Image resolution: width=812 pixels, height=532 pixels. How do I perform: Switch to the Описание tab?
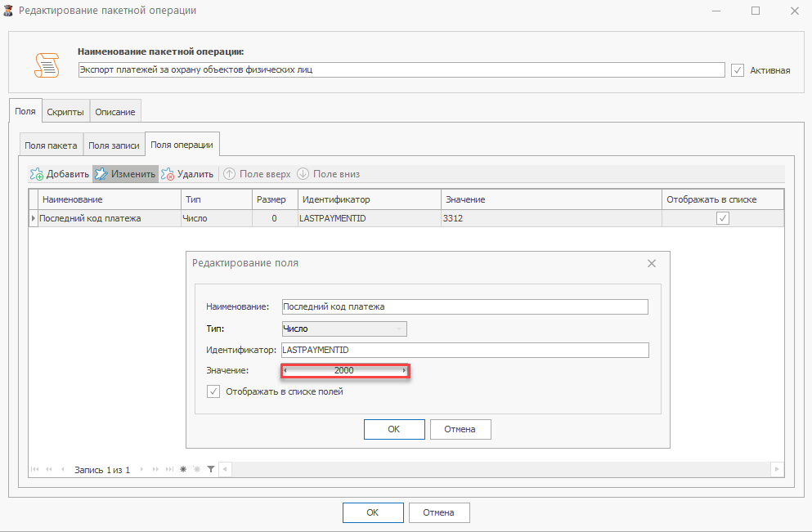(115, 112)
